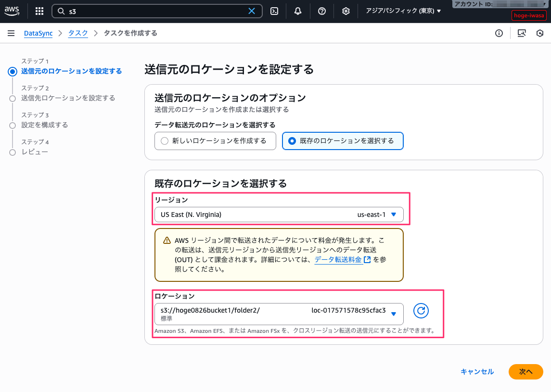The width and height of the screenshot is (551, 392).
Task: Select 新しいロケーションを作成する radio option
Action: (215, 141)
